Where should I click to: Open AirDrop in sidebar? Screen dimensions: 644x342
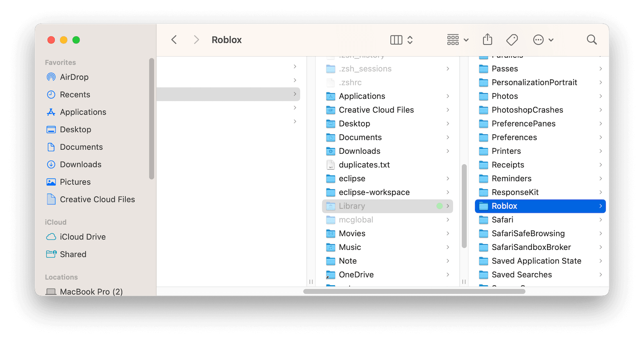tap(74, 77)
